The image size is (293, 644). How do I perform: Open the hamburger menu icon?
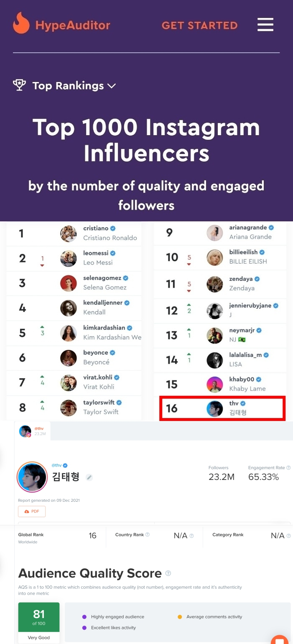click(265, 25)
